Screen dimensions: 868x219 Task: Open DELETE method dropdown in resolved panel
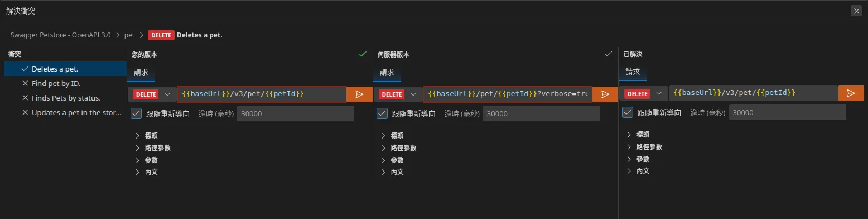tap(643, 93)
